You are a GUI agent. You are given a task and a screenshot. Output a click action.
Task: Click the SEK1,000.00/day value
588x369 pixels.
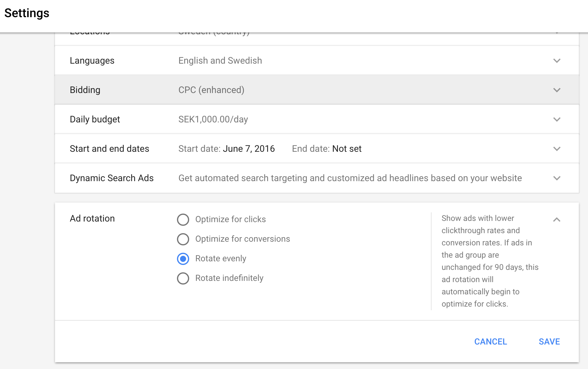point(213,119)
